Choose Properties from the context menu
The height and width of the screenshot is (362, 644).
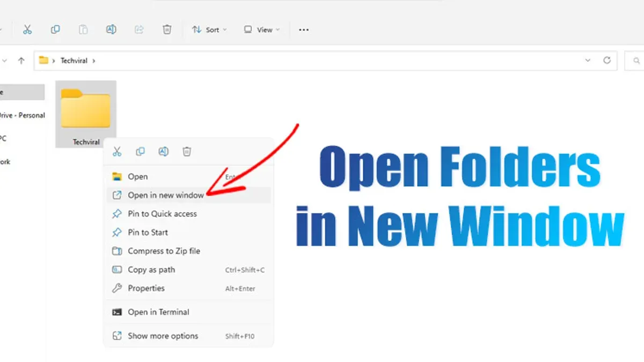pos(188,288)
